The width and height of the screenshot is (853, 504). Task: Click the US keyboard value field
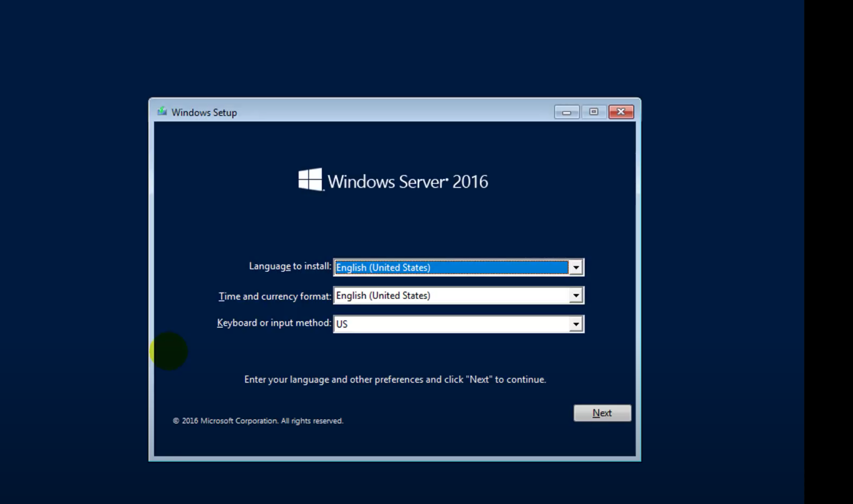click(x=451, y=324)
